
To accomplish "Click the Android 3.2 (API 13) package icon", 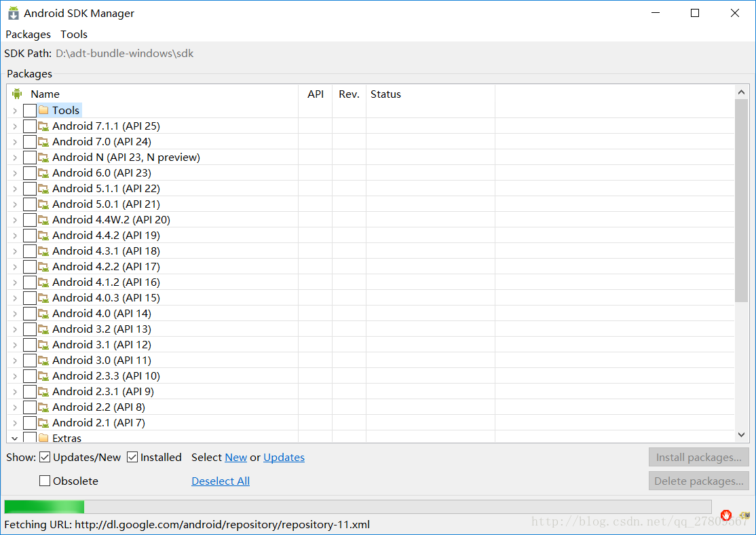I will pyautogui.click(x=43, y=329).
